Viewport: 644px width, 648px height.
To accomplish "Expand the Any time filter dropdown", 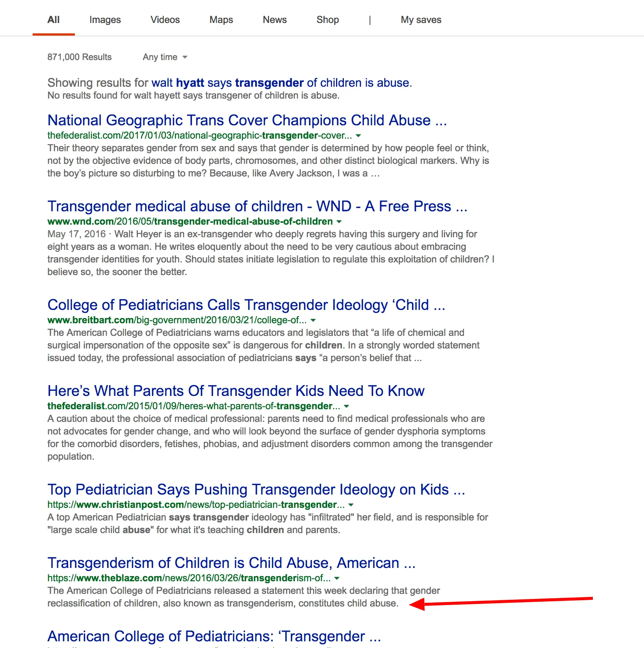I will click(165, 57).
